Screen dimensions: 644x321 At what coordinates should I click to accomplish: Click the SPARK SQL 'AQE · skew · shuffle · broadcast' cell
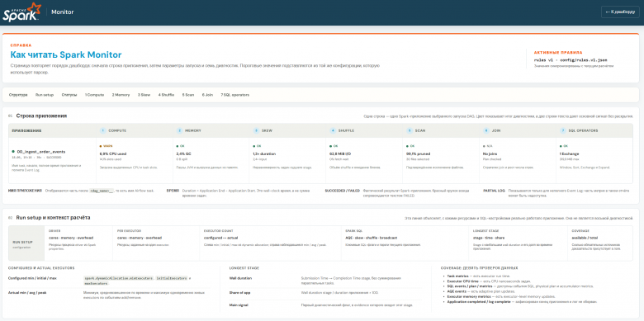tap(405, 243)
